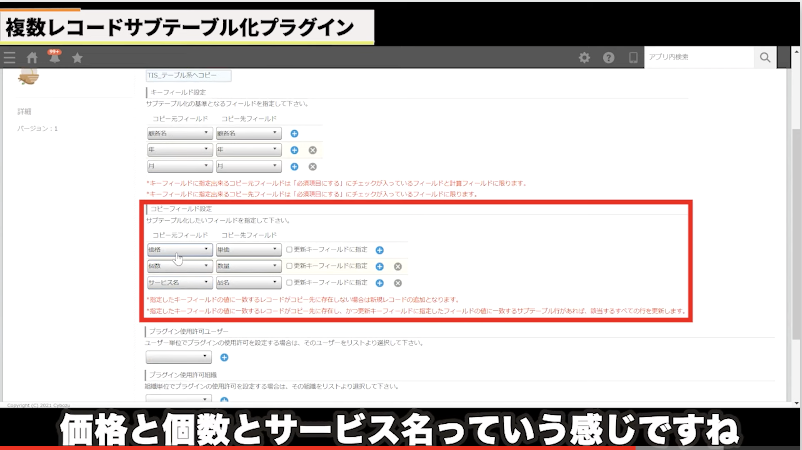Viewport: 802px width, 450px height.
Task: Expand the plugin permitted user dropdown
Action: pos(179,356)
